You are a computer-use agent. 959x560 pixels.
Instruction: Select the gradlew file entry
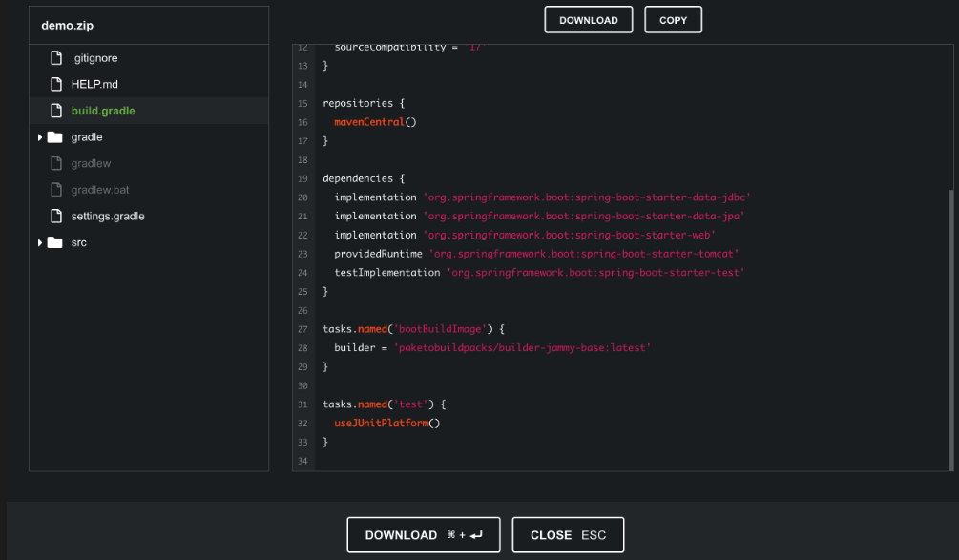pos(91,163)
